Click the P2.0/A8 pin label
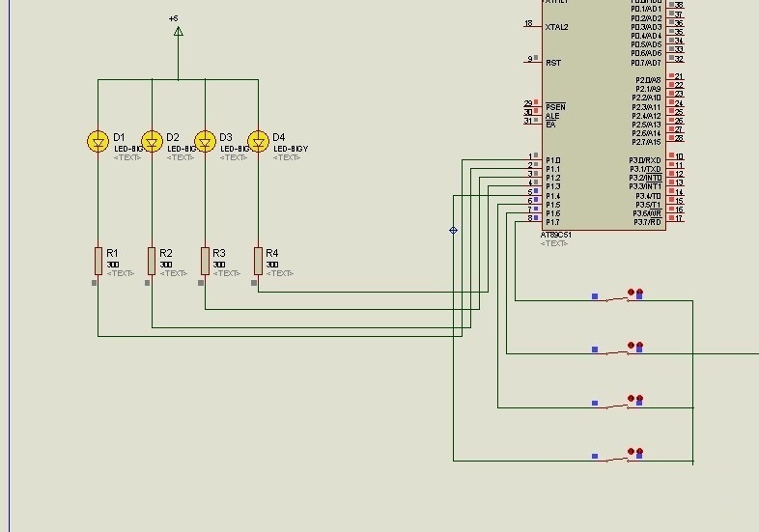This screenshot has height=532, width=759. click(x=648, y=80)
